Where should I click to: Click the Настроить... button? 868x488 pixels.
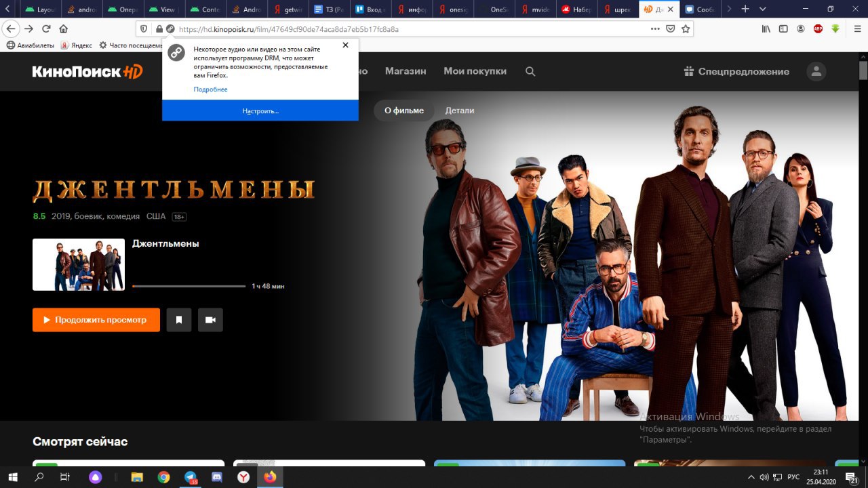pyautogui.click(x=260, y=110)
